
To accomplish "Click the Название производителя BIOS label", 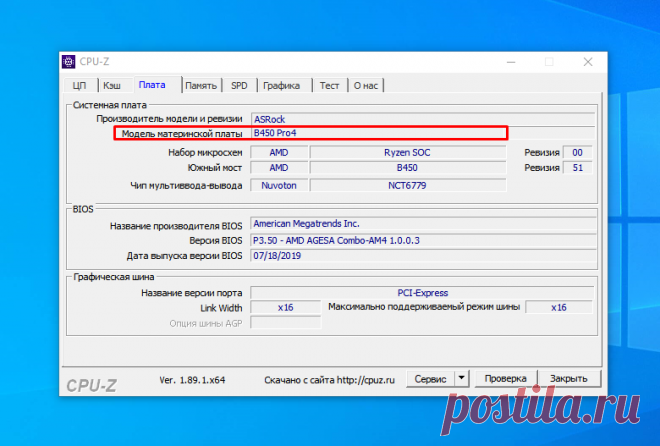I will (176, 226).
